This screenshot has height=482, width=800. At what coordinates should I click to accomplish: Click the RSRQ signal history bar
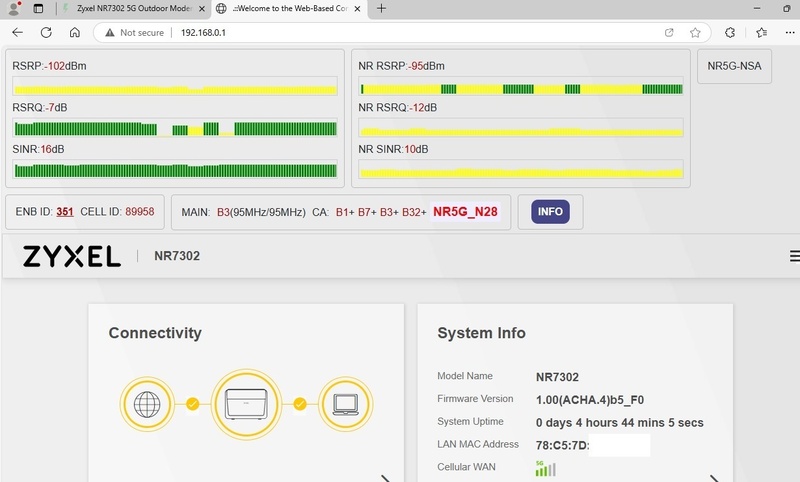(175, 128)
